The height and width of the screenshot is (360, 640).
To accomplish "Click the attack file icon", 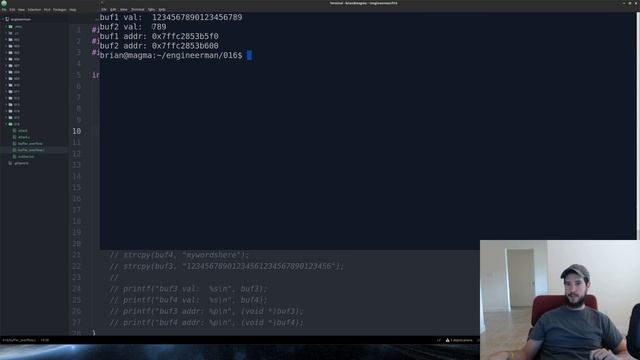I will tap(14, 131).
